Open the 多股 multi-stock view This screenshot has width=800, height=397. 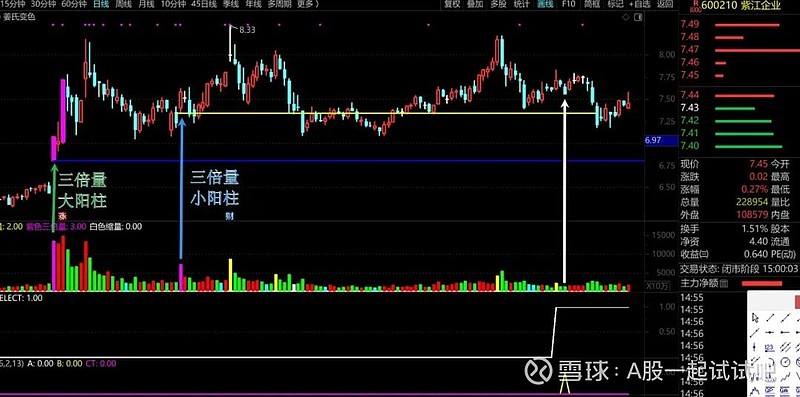click(x=498, y=4)
